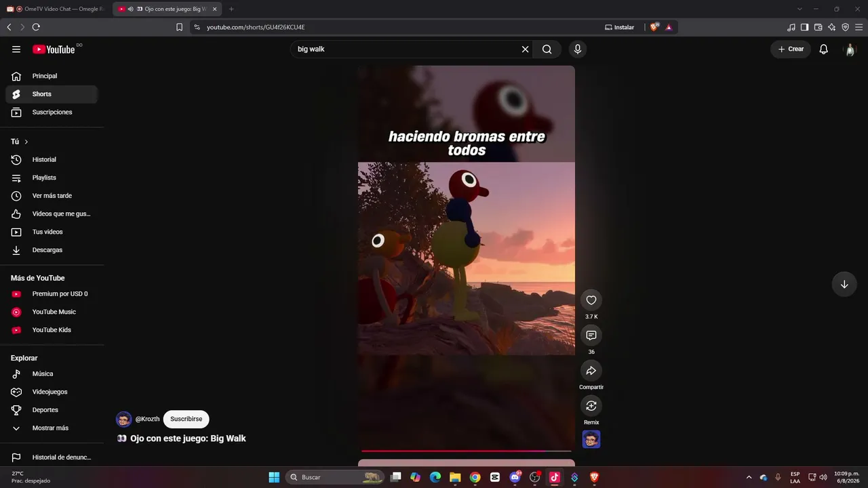
Task: Subscribe to the Krozth channel
Action: pyautogui.click(x=186, y=419)
